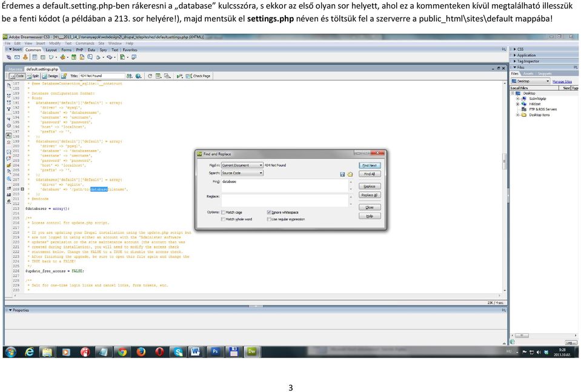Click the Refresh Design View icon
The image size is (581, 392).
(150, 76)
